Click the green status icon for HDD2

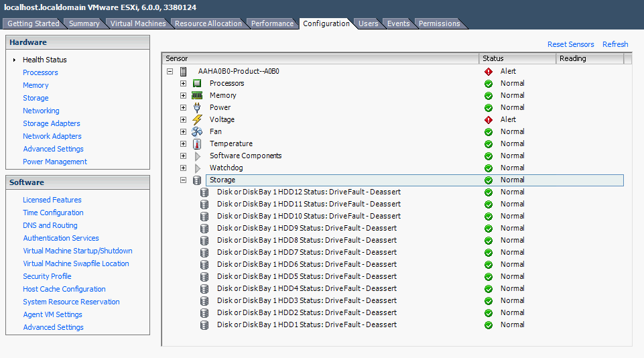coord(489,313)
